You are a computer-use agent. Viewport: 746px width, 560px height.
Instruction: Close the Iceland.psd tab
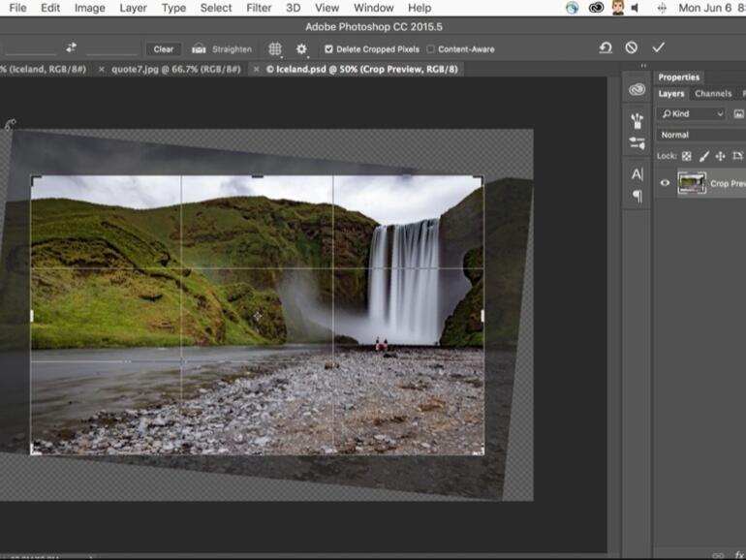(x=256, y=70)
